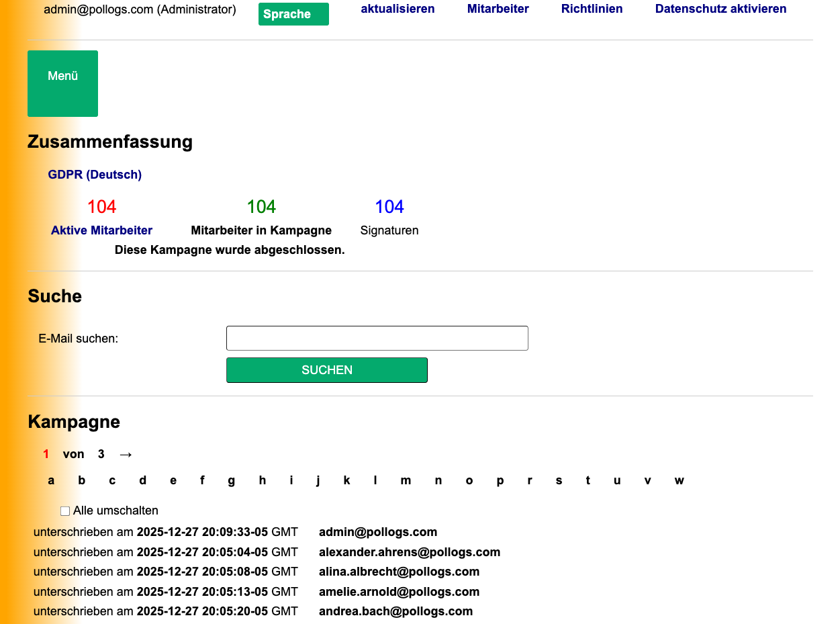Filter campaign entries by letter k
This screenshot has height=624, width=840.
(x=346, y=480)
